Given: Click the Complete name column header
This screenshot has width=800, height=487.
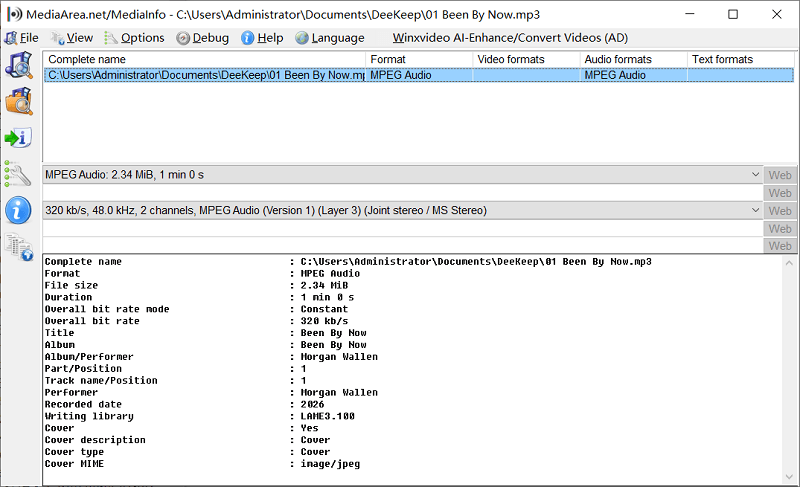Looking at the screenshot, I should pos(205,59).
